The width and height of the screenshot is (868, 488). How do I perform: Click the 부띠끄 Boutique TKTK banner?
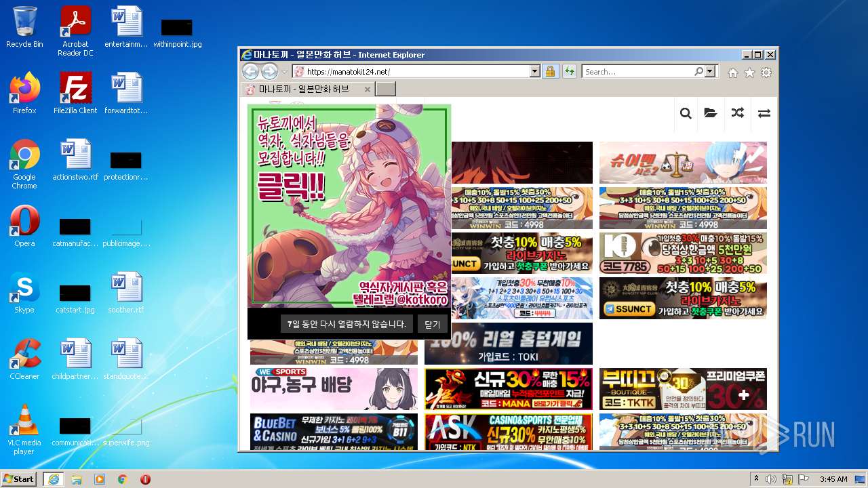pos(683,388)
